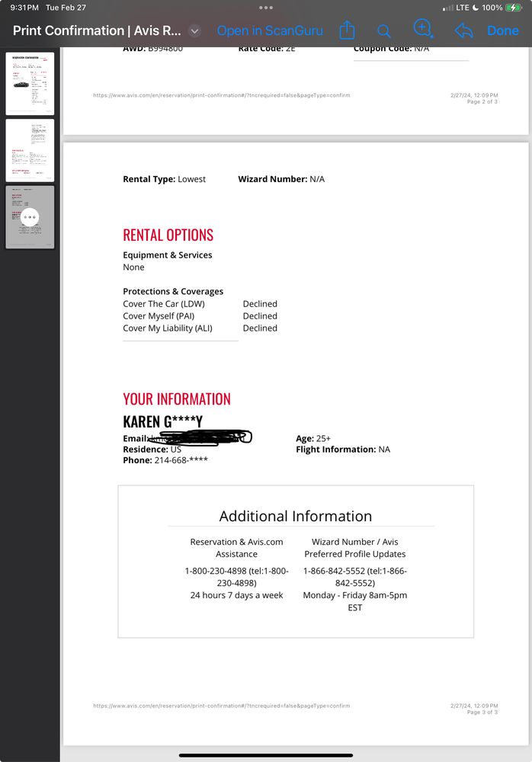Tap the 9:31 PM clock
The image size is (532, 762).
24,8
